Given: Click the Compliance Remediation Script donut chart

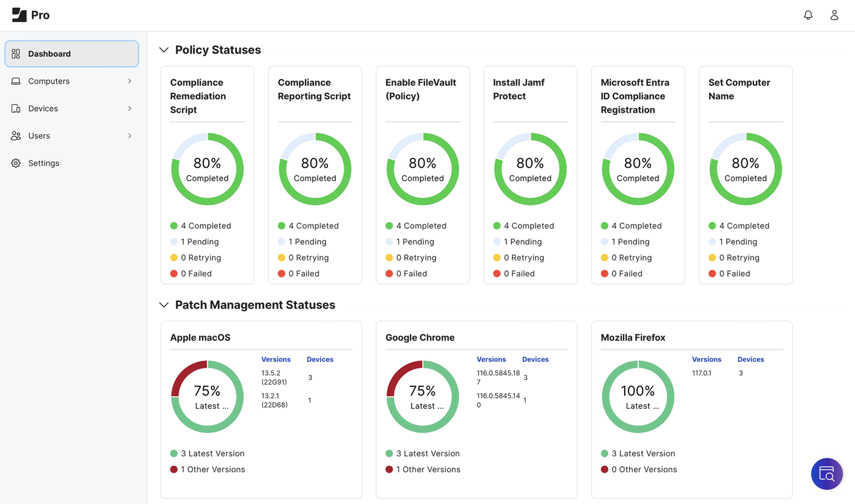Looking at the screenshot, I should point(208,169).
